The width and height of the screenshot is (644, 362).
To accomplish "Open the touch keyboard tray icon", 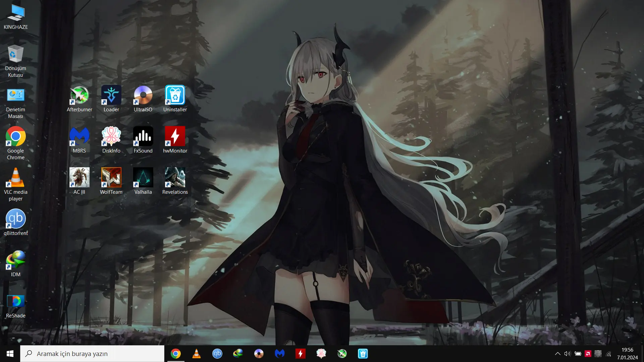I will [x=598, y=354].
